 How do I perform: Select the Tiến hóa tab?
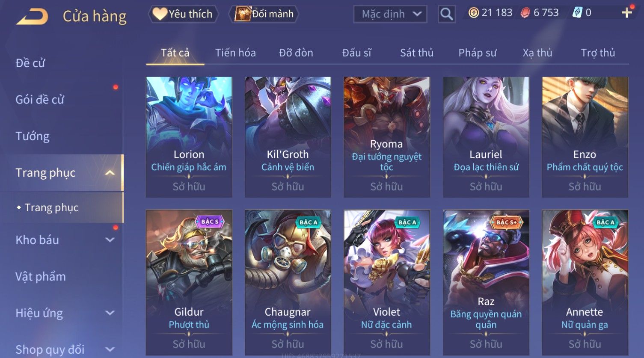pyautogui.click(x=235, y=53)
